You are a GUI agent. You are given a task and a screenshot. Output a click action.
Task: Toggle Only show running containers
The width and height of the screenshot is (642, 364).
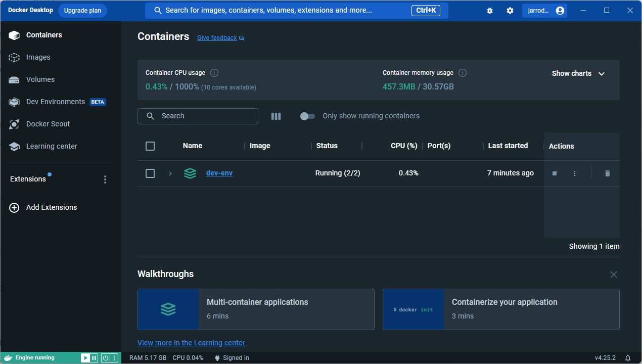click(307, 116)
